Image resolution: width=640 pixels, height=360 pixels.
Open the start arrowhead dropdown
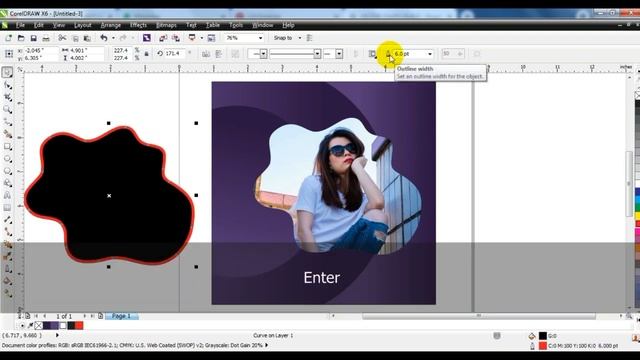263,54
